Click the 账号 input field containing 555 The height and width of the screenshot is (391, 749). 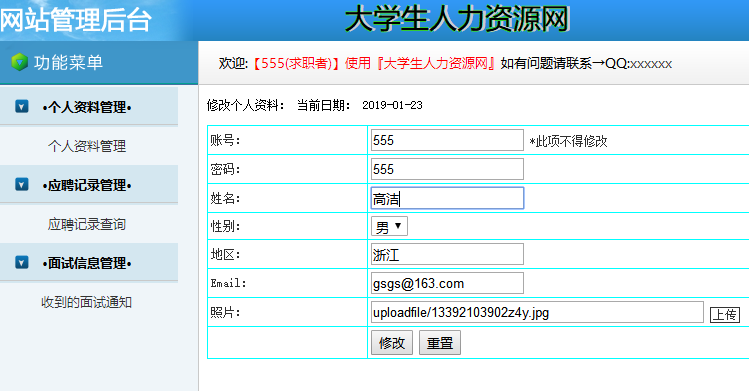click(x=447, y=140)
